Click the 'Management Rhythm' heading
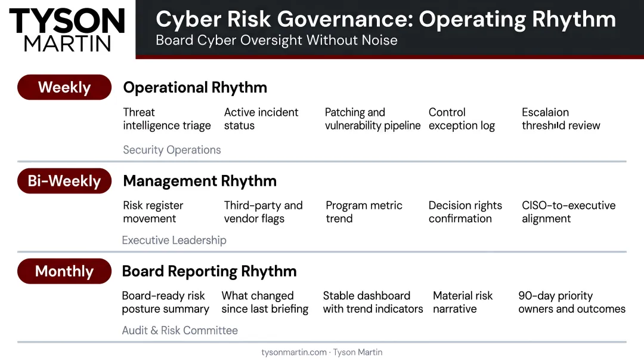 200,181
